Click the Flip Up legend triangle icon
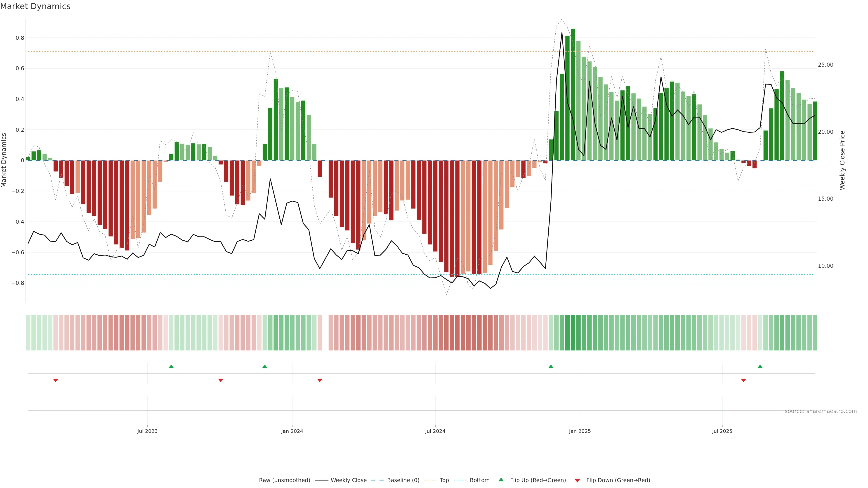The image size is (868, 488). point(501,480)
